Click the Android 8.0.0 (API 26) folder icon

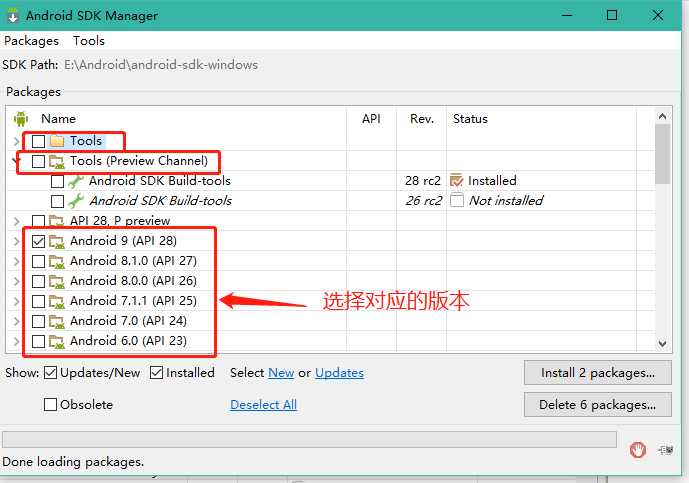tap(57, 281)
